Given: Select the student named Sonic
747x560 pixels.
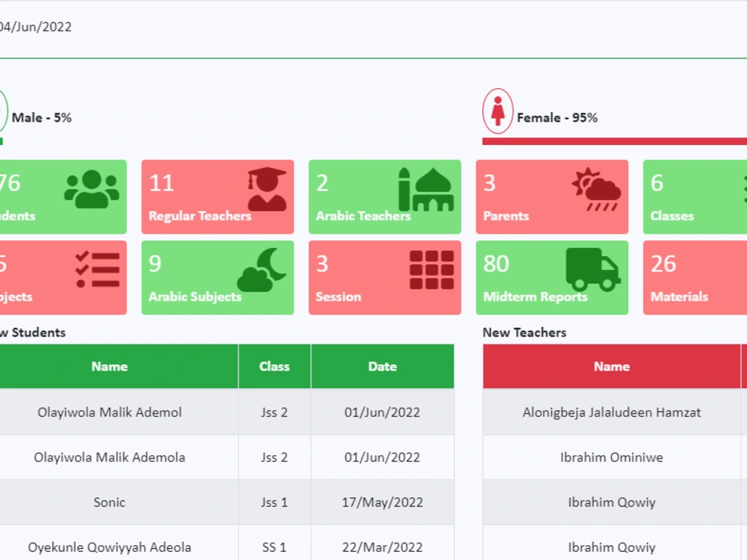Looking at the screenshot, I should pyautogui.click(x=108, y=502).
